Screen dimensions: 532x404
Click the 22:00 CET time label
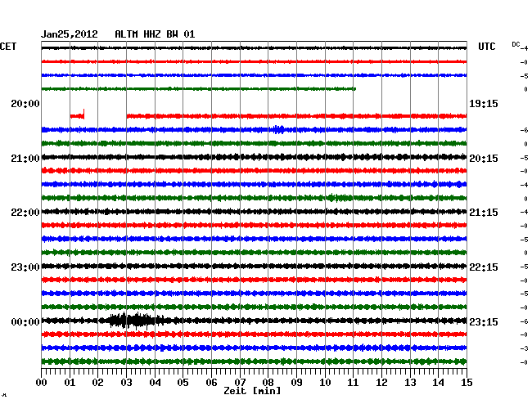click(25, 213)
